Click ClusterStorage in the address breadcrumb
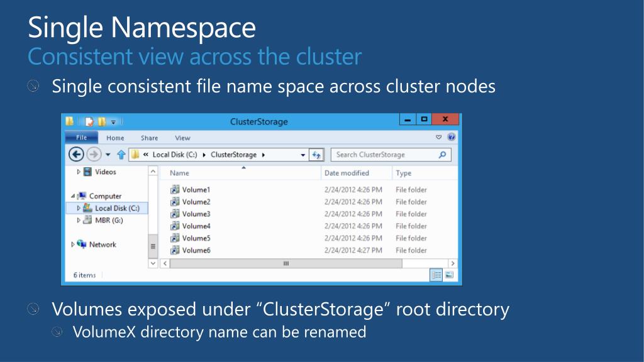 233,155
